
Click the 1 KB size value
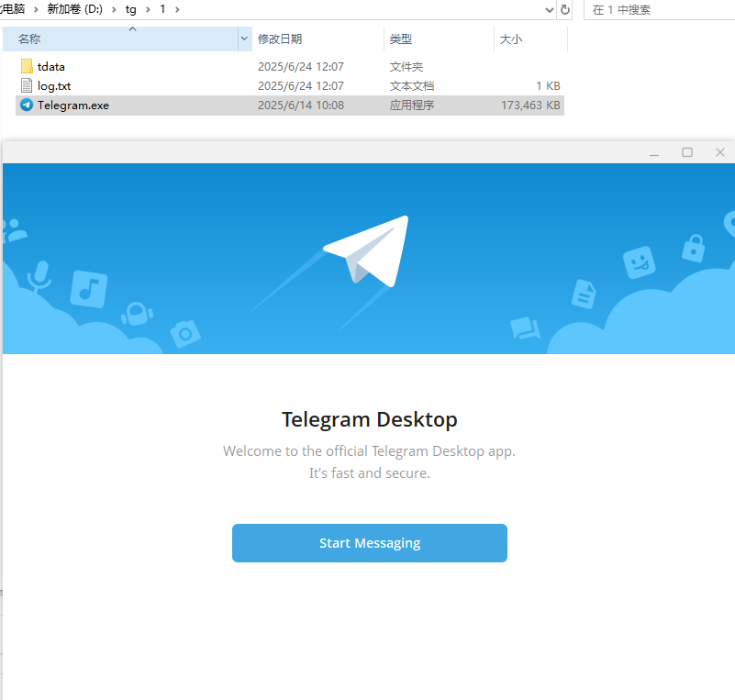click(548, 85)
